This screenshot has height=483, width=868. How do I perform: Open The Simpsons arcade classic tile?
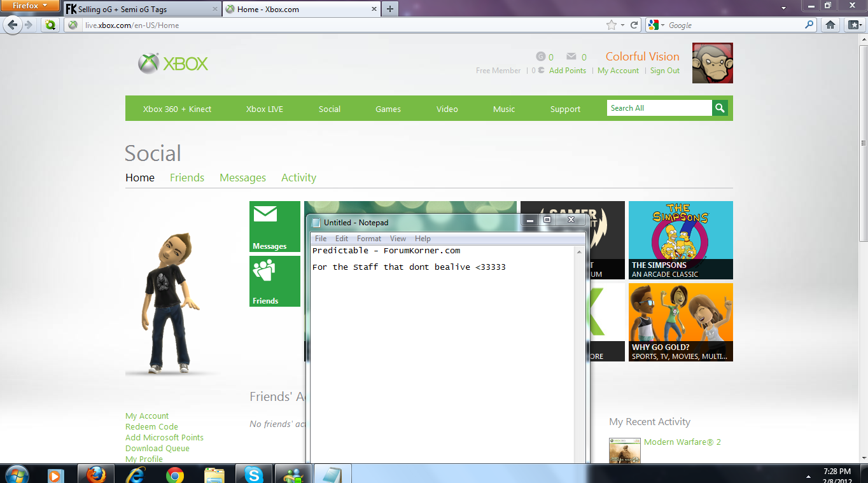click(x=681, y=240)
